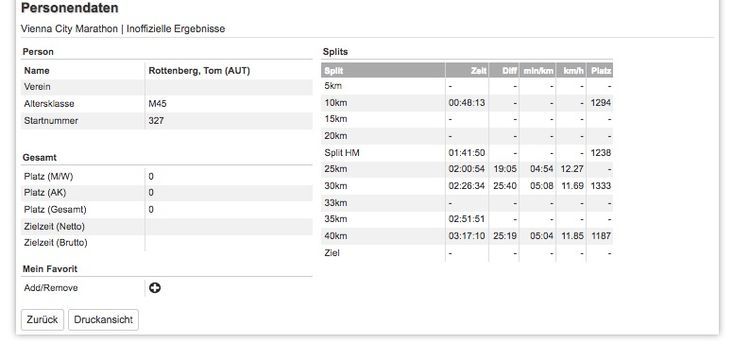
Task: Select the Ziel row in splits
Action: point(467,253)
